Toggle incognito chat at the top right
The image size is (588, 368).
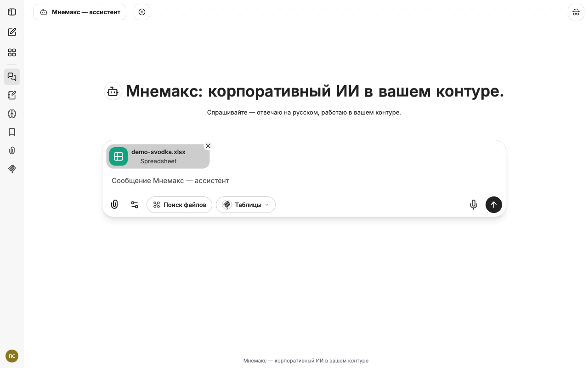576,12
